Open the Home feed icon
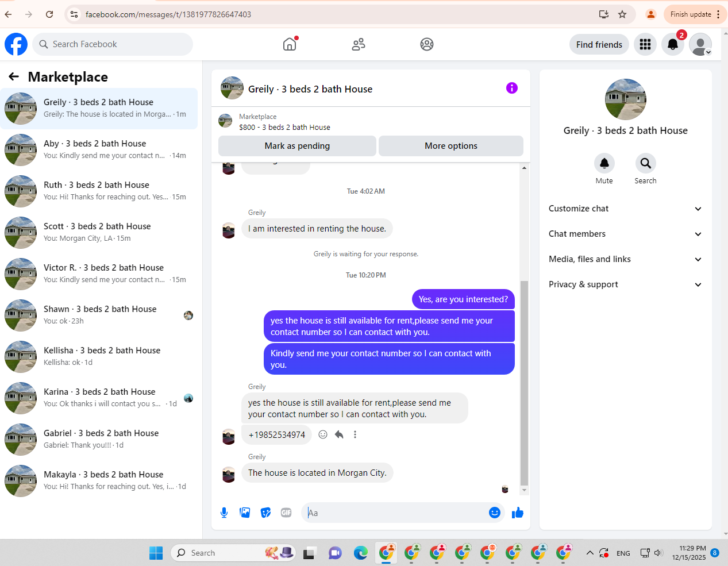The height and width of the screenshot is (566, 728). tap(290, 44)
